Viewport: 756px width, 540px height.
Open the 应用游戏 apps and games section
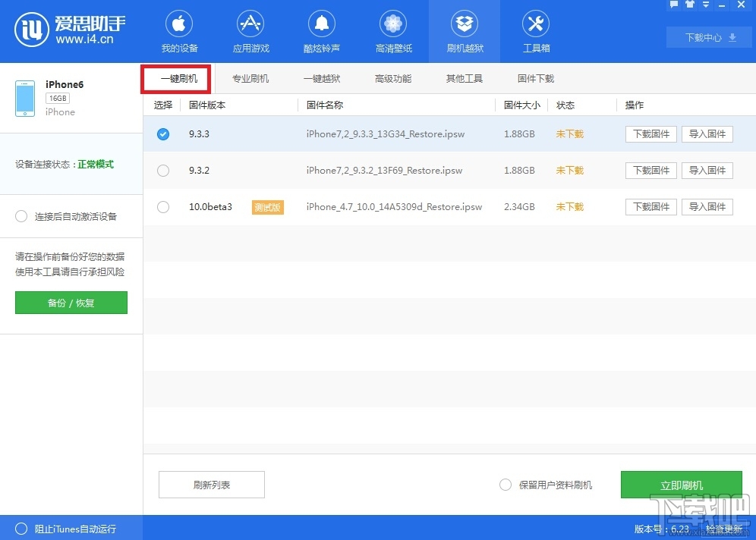(x=250, y=30)
